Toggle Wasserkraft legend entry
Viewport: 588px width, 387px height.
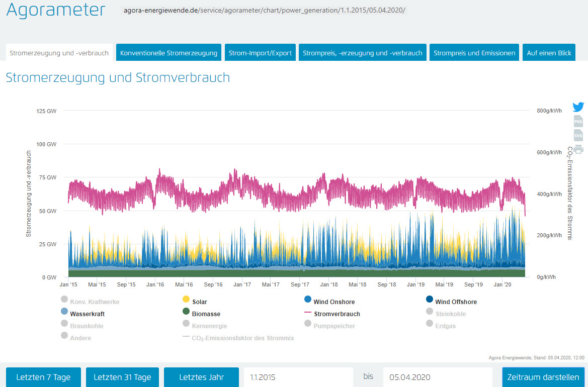point(87,314)
